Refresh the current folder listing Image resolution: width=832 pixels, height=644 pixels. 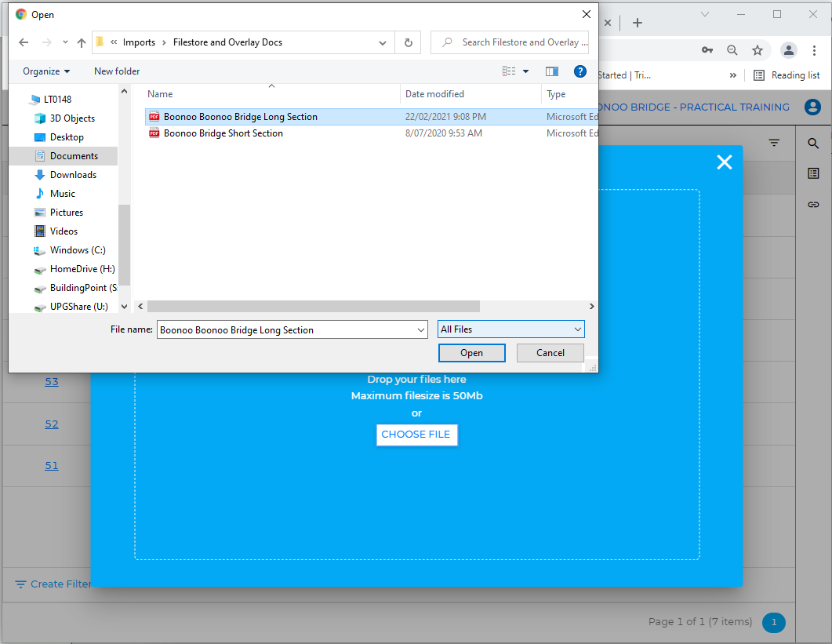pos(408,42)
